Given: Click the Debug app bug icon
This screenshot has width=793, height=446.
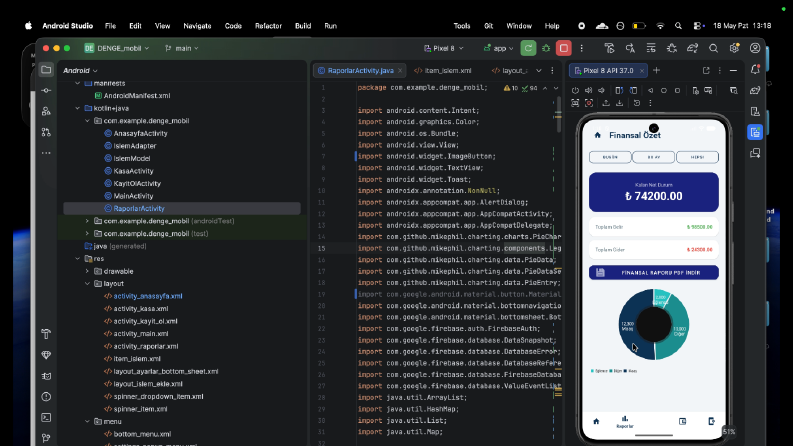Looking at the screenshot, I should (546, 48).
